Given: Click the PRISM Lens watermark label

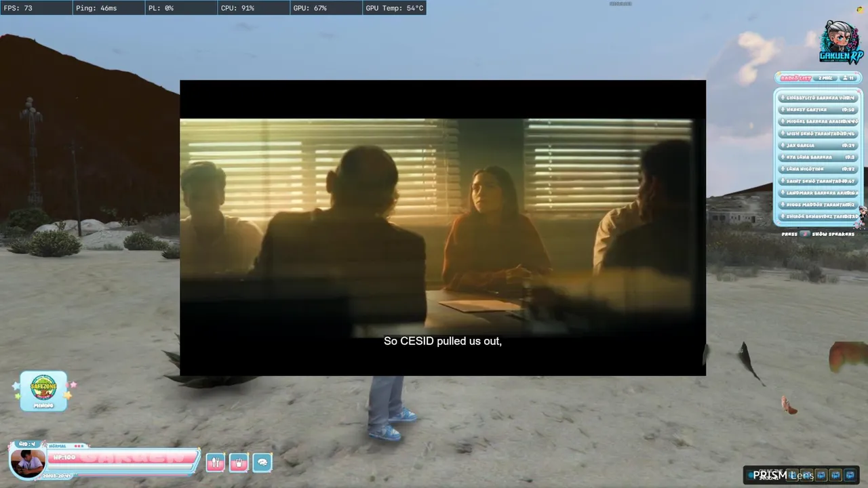Looking at the screenshot, I should [x=783, y=475].
